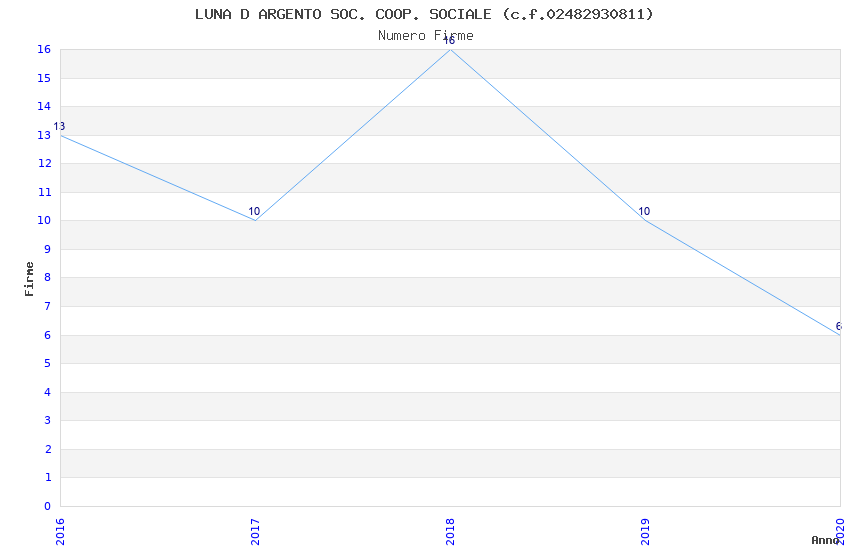Image resolution: width=850 pixels, height=550 pixels.
Task: Click the y-axis tick label 6
Action: pyautogui.click(x=48, y=335)
